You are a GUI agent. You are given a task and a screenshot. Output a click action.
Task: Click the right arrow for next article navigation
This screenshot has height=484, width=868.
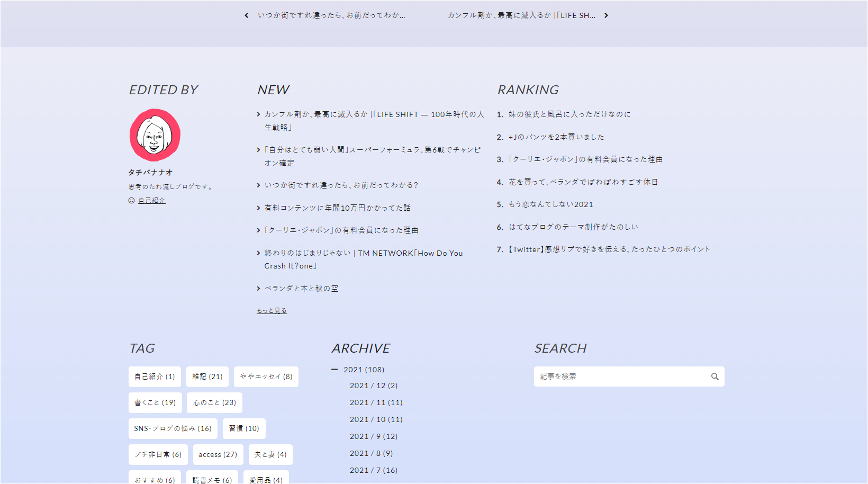607,15
